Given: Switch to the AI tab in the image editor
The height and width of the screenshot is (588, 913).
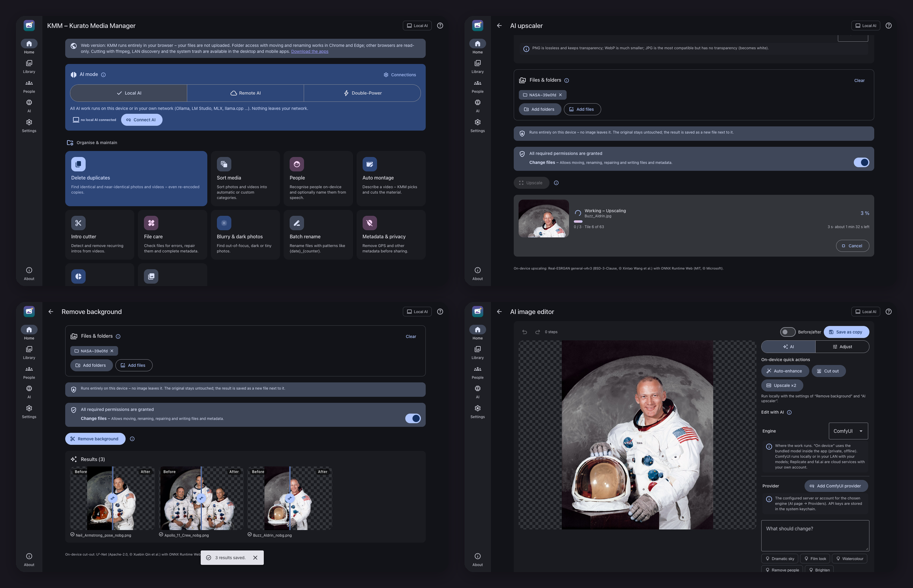Looking at the screenshot, I should click(788, 347).
